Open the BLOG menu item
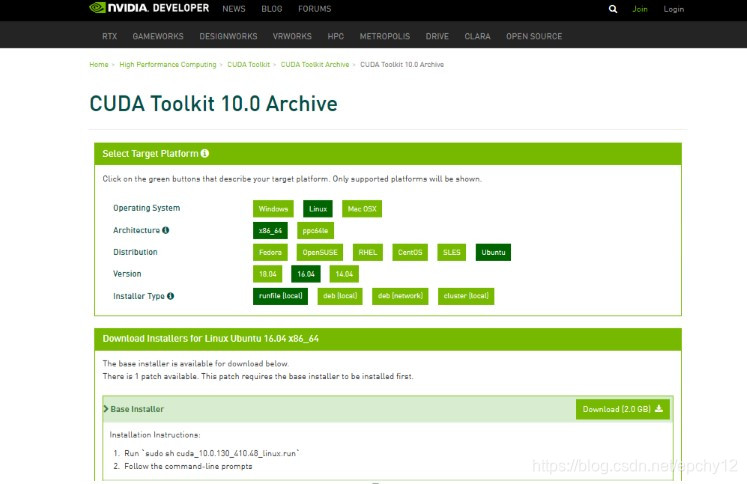Screen dimensions: 747x484 pos(272,9)
